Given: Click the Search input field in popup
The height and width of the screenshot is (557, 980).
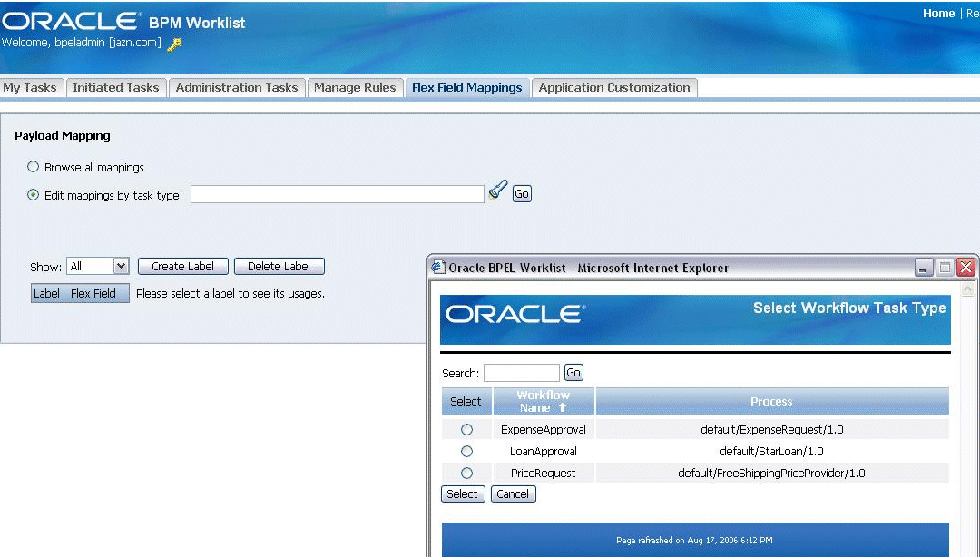Looking at the screenshot, I should [521, 373].
